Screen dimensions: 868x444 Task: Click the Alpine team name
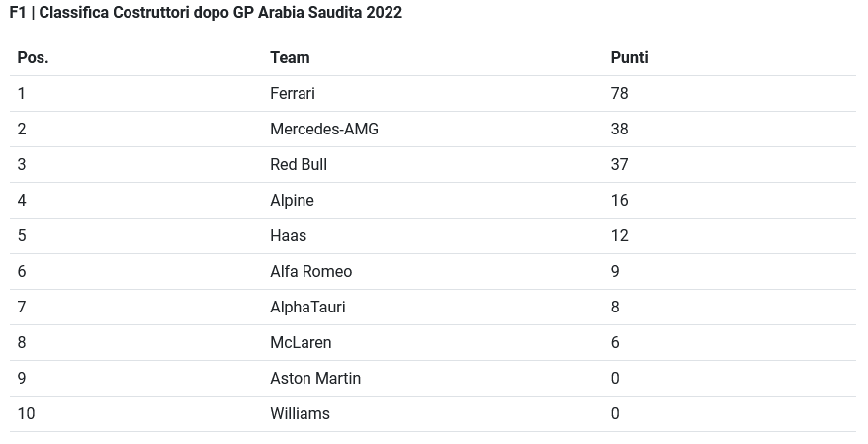click(292, 200)
